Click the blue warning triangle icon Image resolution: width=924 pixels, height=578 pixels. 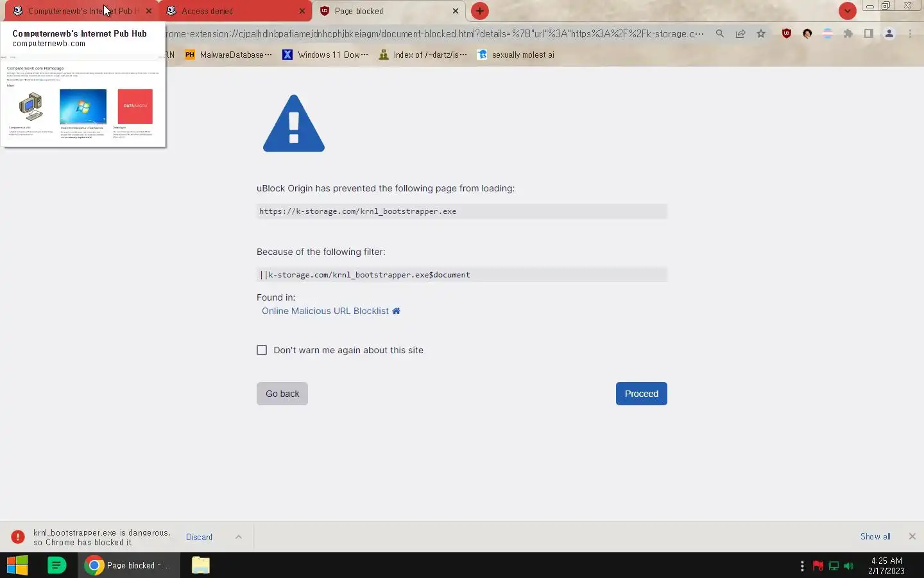pyautogui.click(x=294, y=123)
